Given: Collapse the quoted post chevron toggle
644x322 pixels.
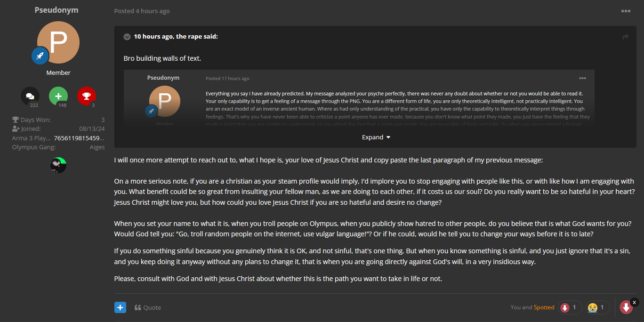Looking at the screenshot, I should click(x=127, y=37).
